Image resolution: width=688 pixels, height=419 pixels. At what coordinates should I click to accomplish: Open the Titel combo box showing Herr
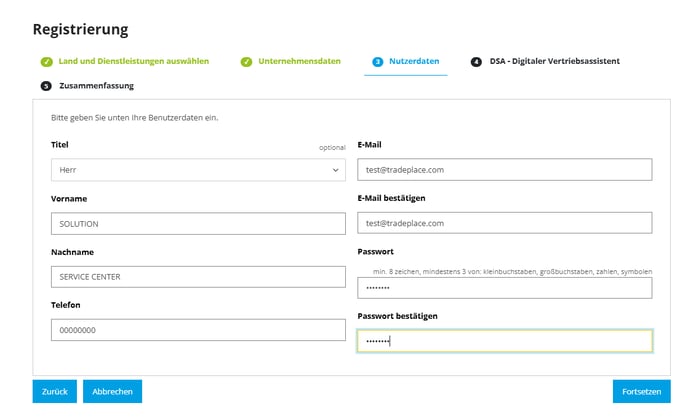pos(198,170)
